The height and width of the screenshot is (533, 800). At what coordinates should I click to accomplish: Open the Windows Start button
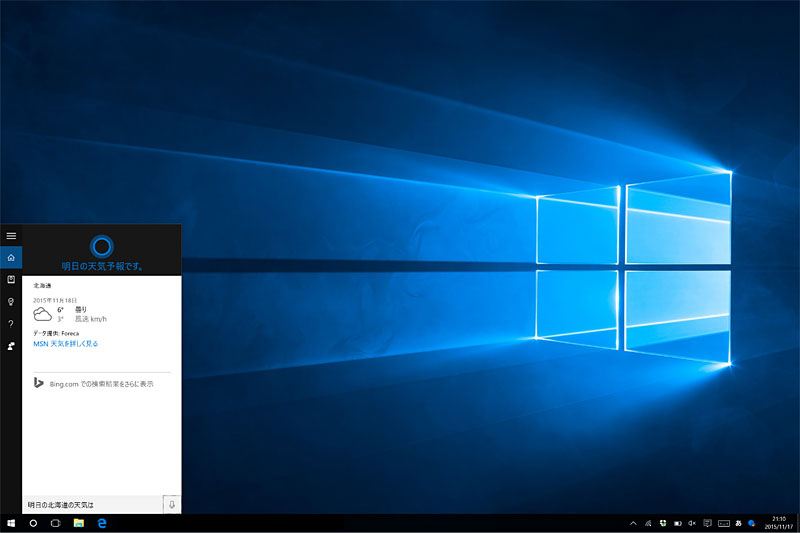coord(11,523)
